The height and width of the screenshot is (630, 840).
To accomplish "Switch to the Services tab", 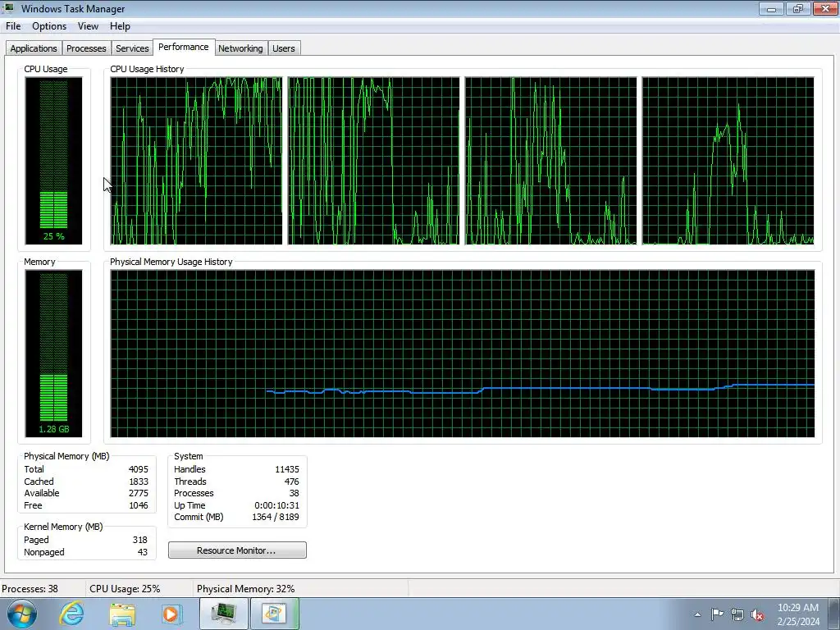I will [x=132, y=48].
